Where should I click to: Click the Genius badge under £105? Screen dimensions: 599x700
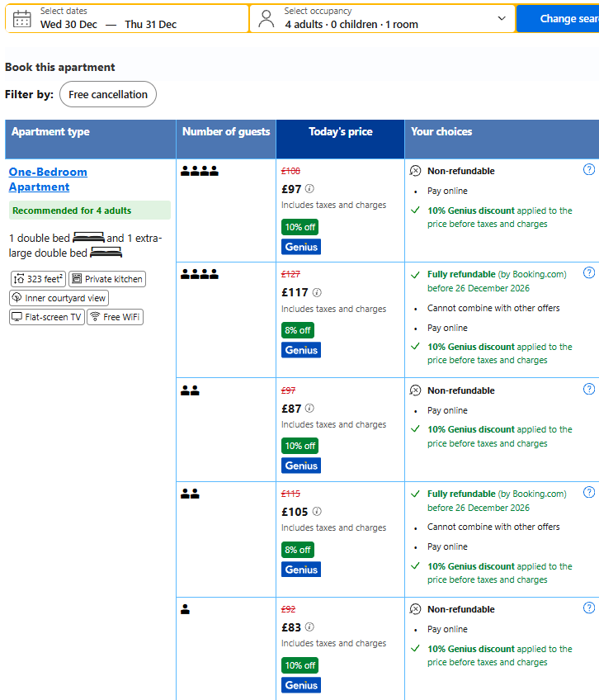(301, 570)
